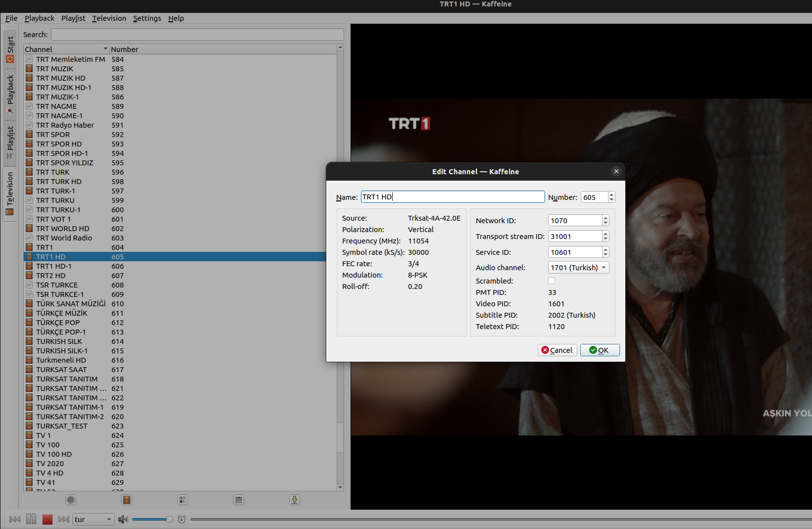Click the TSR TURKCE film icon
Screen dimensions: 812x529
(x=30, y=285)
